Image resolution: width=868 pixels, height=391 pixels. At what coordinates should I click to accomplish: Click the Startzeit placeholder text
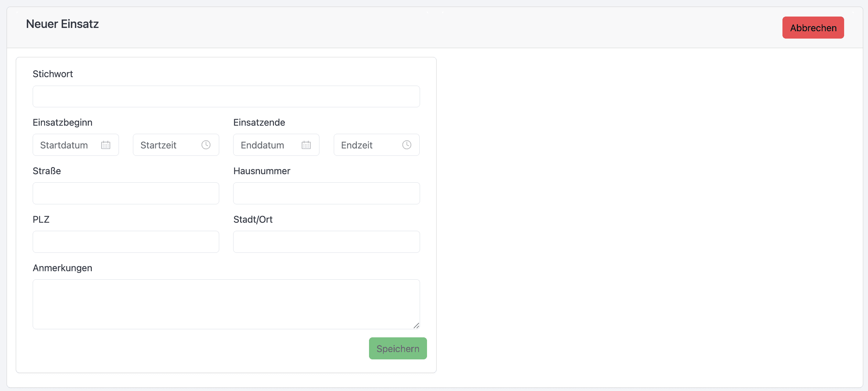[158, 145]
